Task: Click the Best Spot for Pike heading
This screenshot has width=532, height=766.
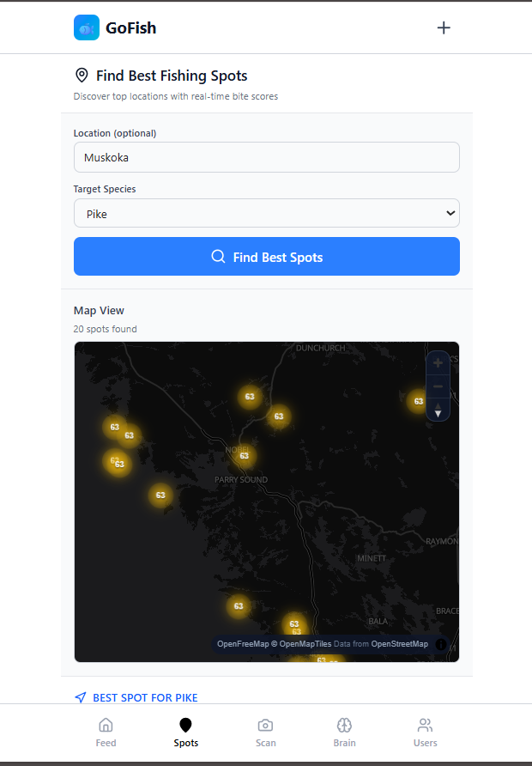Action: click(x=145, y=697)
